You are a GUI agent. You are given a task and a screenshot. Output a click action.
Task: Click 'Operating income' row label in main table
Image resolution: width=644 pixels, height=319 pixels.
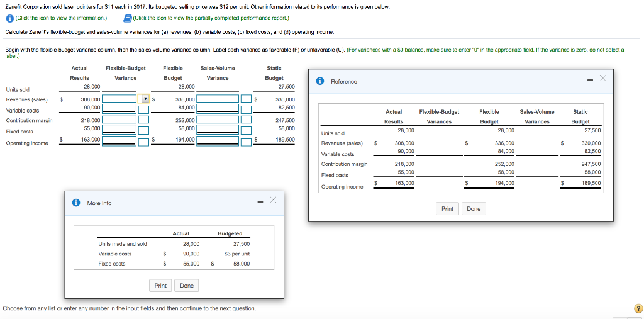coord(26,143)
